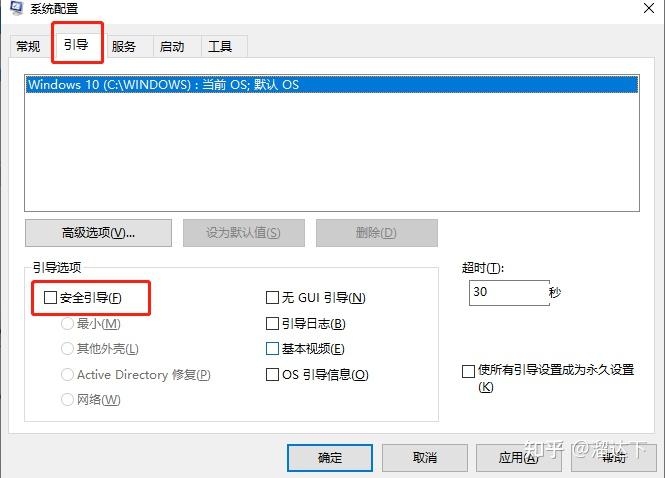
Task: Switch to the 引导 tab
Action: pos(76,44)
